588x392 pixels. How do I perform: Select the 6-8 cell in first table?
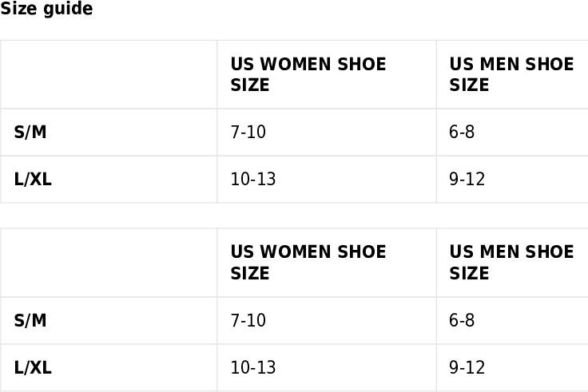(512, 133)
